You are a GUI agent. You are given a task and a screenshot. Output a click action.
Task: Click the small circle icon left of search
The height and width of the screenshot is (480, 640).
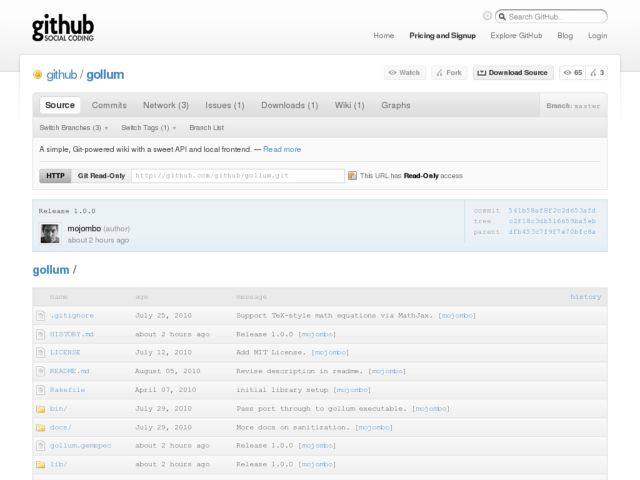click(487, 16)
